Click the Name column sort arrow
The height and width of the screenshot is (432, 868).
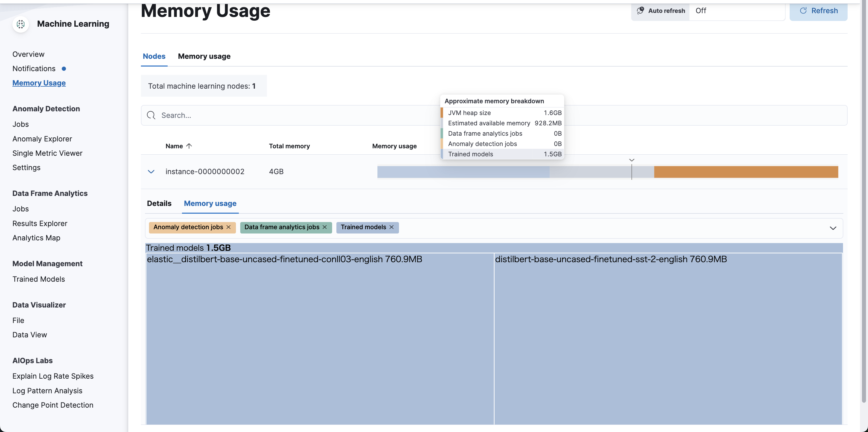pos(189,146)
